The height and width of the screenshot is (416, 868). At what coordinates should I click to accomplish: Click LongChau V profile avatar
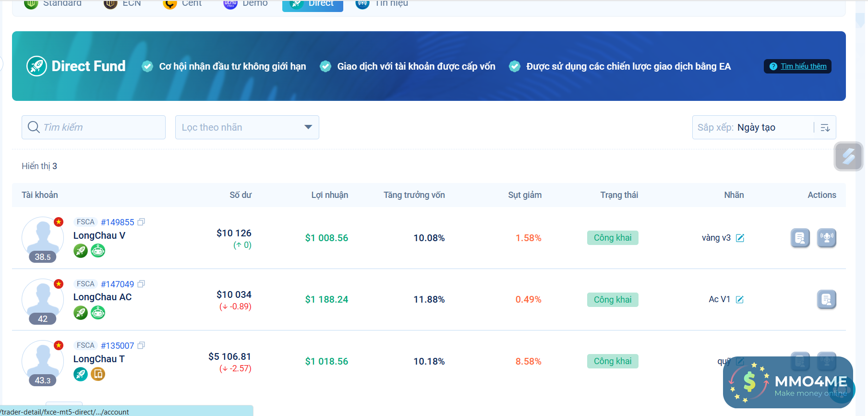(43, 237)
